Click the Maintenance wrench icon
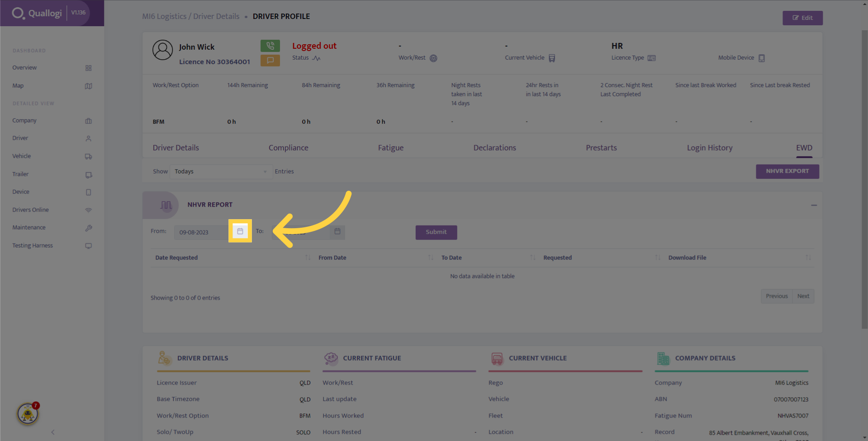The width and height of the screenshot is (868, 441). point(89,228)
